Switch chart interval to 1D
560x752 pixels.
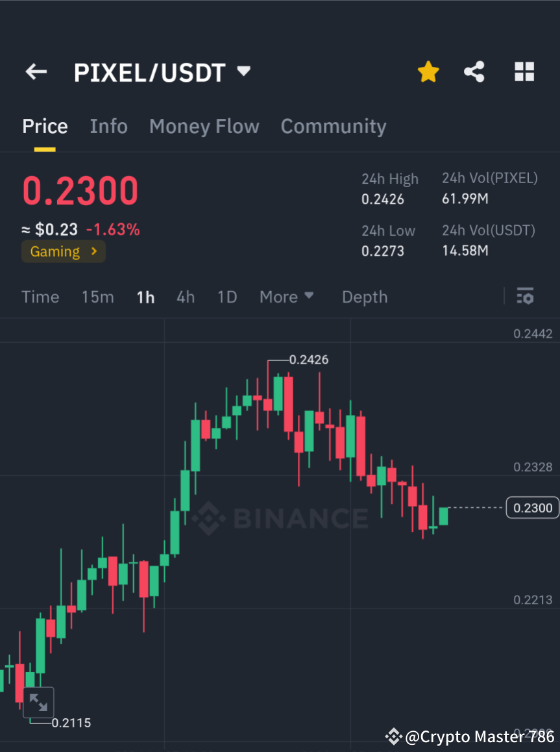pyautogui.click(x=227, y=297)
